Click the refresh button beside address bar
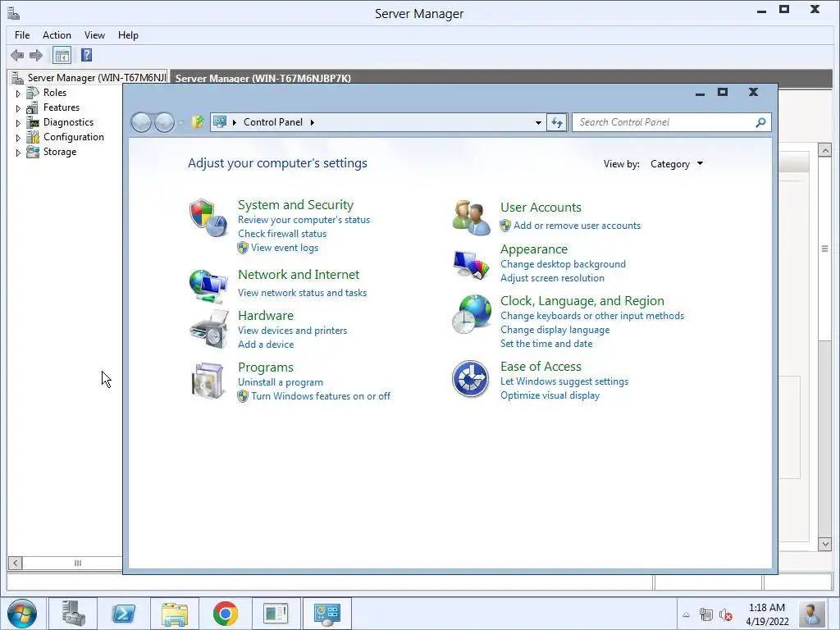This screenshot has width=840, height=630. coord(557,122)
